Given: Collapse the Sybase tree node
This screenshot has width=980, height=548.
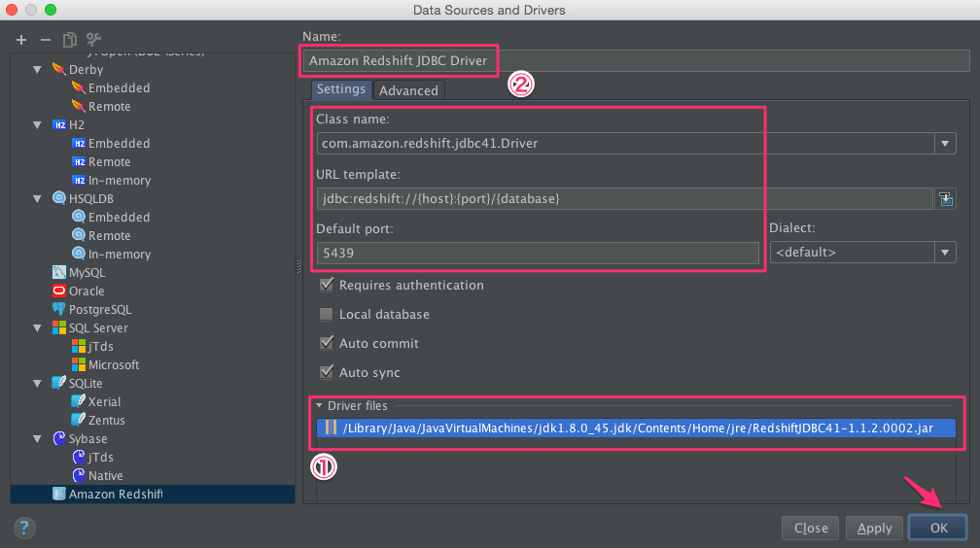Looking at the screenshot, I should (x=38, y=438).
